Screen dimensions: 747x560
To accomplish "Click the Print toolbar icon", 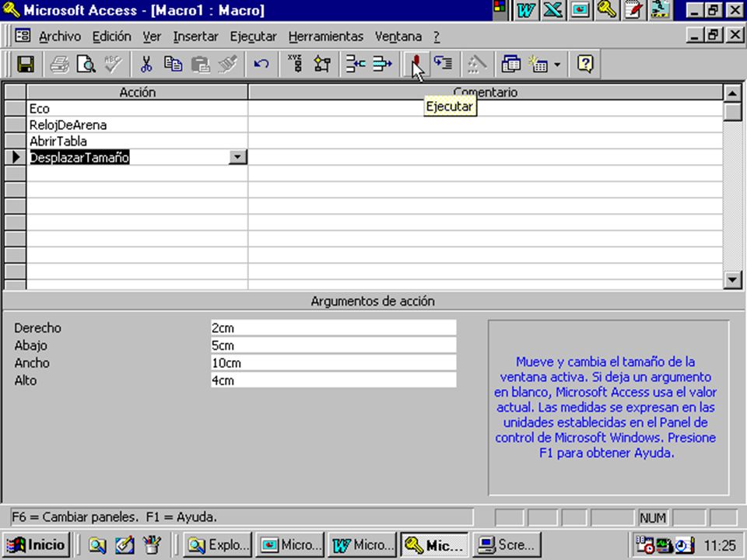I will pos(60,64).
